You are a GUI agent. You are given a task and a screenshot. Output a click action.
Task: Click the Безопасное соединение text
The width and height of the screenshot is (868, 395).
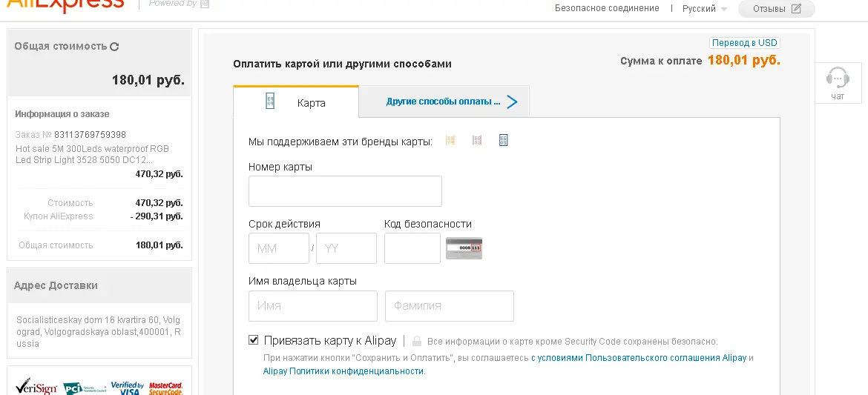click(608, 8)
